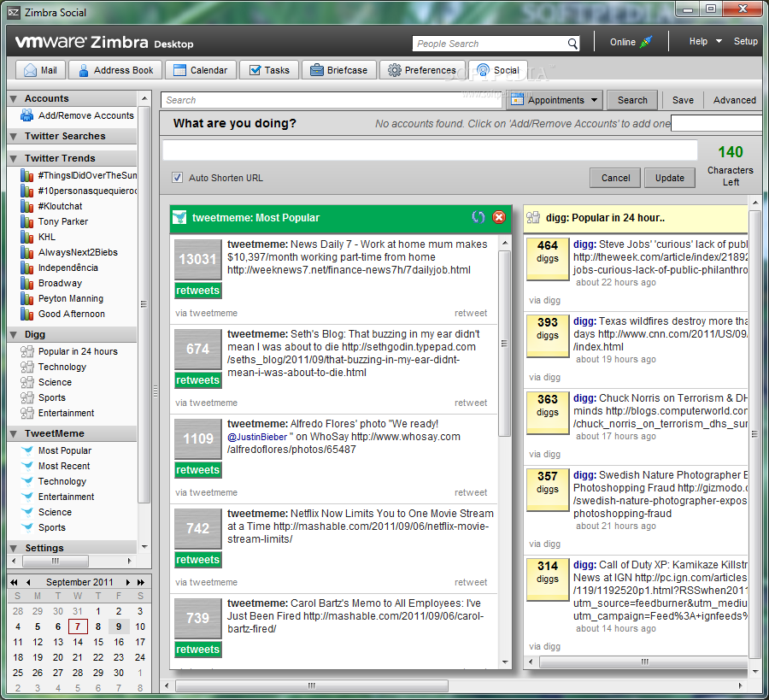Screen dimensions: 769x700
Task: Collapse the Twitter Trends section
Action: pyautogui.click(x=14, y=158)
